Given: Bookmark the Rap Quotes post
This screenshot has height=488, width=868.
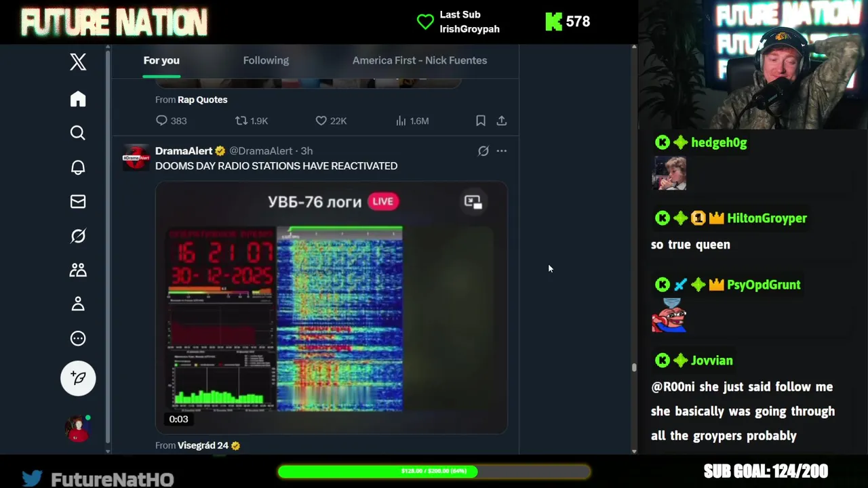Looking at the screenshot, I should (x=480, y=121).
